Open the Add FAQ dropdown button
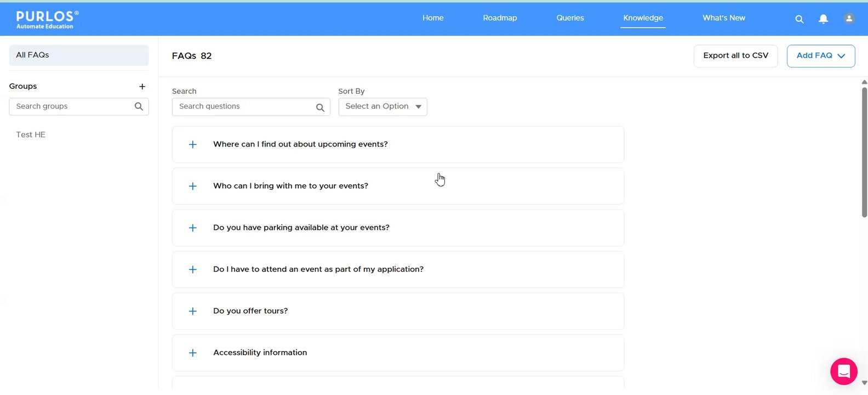Screen dimensions: 868x395 click(x=820, y=56)
